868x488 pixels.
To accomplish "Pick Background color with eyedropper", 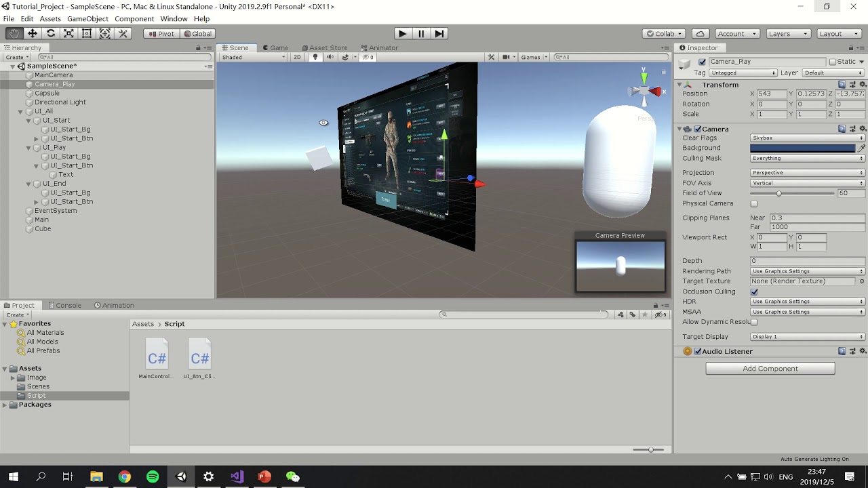I will pos(861,148).
